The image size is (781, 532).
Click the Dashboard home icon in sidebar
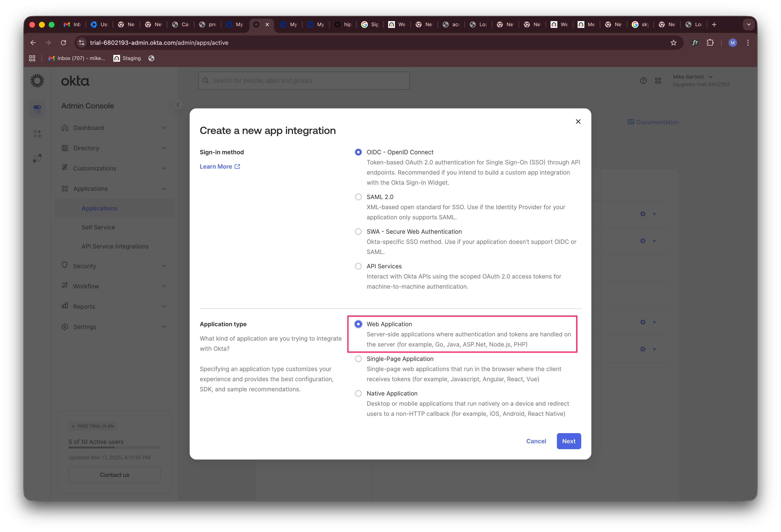click(65, 128)
